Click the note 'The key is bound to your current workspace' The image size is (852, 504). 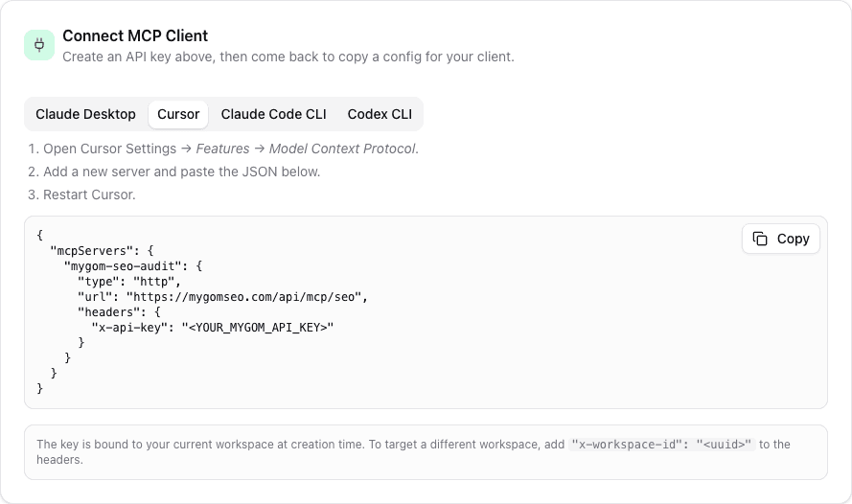[x=413, y=452]
